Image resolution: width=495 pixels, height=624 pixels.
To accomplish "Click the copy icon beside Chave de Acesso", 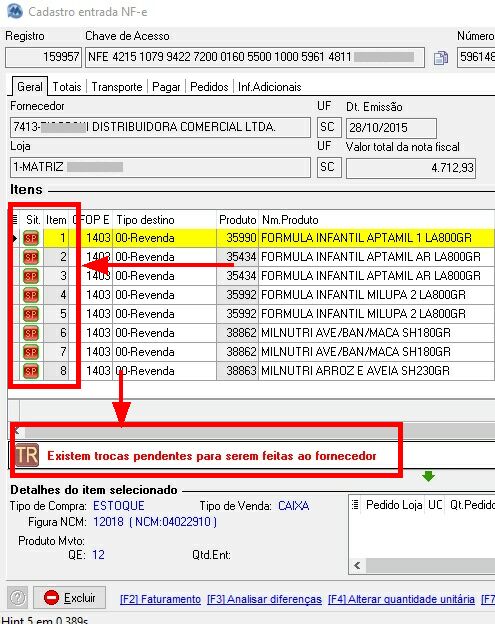I will pyautogui.click(x=440, y=58).
